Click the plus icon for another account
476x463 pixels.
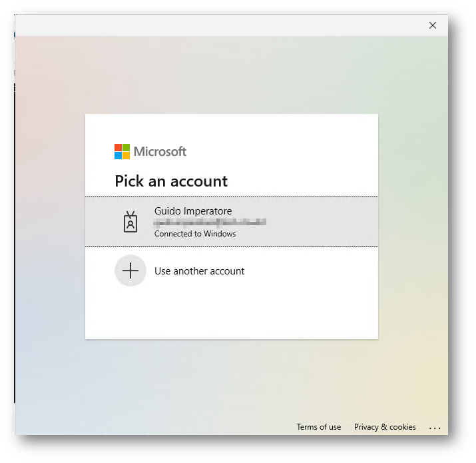click(x=130, y=270)
